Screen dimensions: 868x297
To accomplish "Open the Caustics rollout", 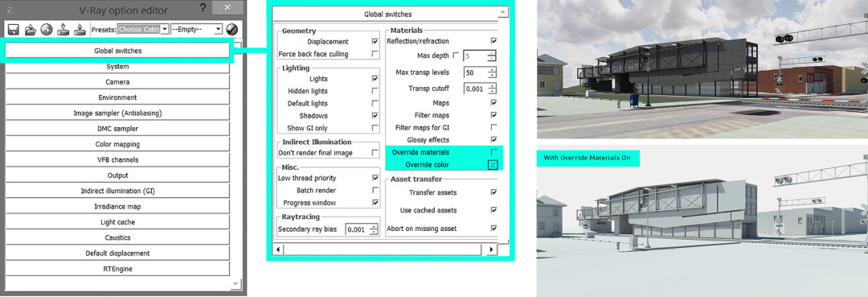I will 117,237.
